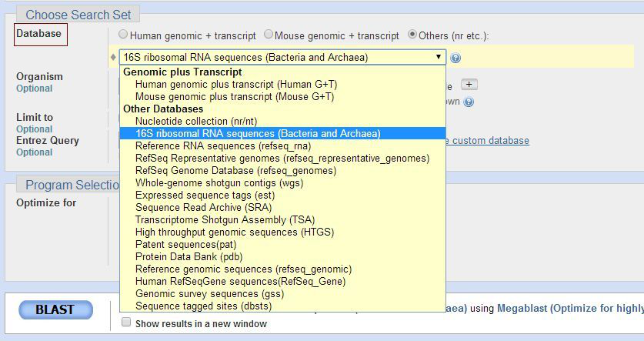Click the Genomic plus Transcript group header
Image resolution: width=644 pixels, height=341 pixels.
[x=182, y=72]
